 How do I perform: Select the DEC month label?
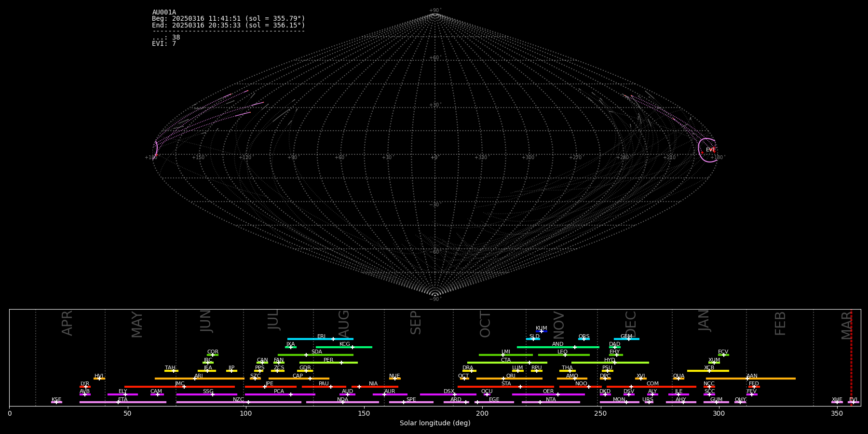coord(631,324)
